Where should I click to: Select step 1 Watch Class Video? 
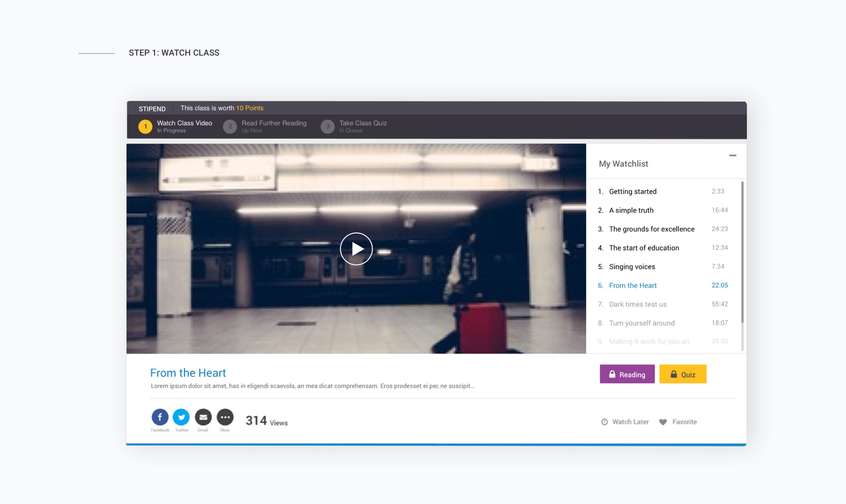tap(175, 126)
